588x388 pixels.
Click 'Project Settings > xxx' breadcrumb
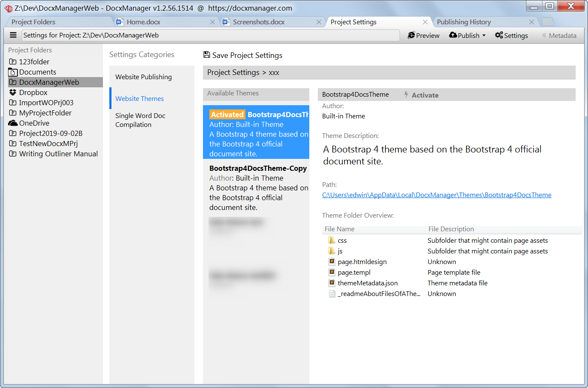[x=243, y=72]
